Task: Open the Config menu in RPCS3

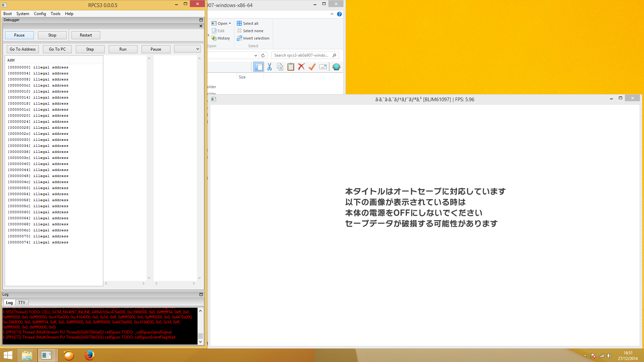Action: (x=40, y=14)
